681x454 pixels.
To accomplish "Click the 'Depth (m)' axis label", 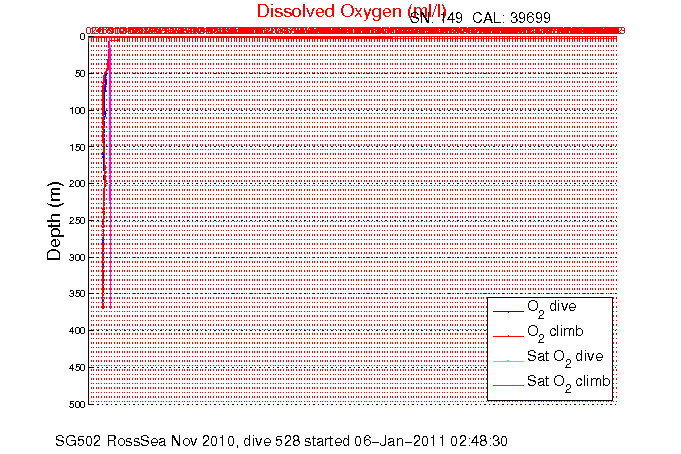I will coord(54,221).
